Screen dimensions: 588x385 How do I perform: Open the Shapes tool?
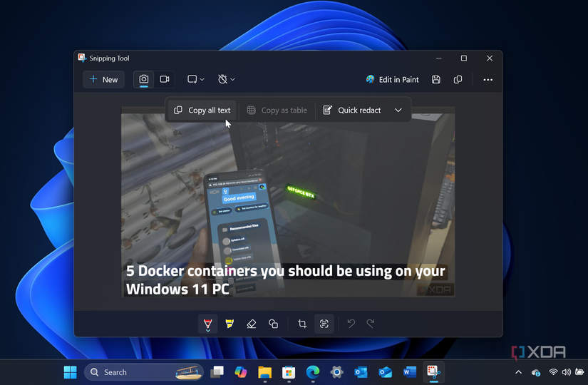coord(274,324)
